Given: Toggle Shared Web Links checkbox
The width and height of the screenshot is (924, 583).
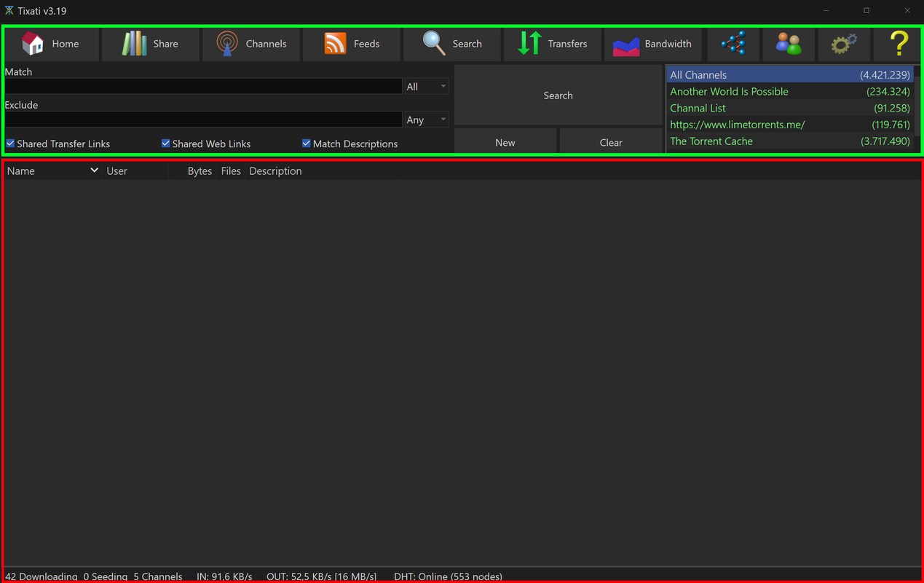Looking at the screenshot, I should pyautogui.click(x=165, y=144).
